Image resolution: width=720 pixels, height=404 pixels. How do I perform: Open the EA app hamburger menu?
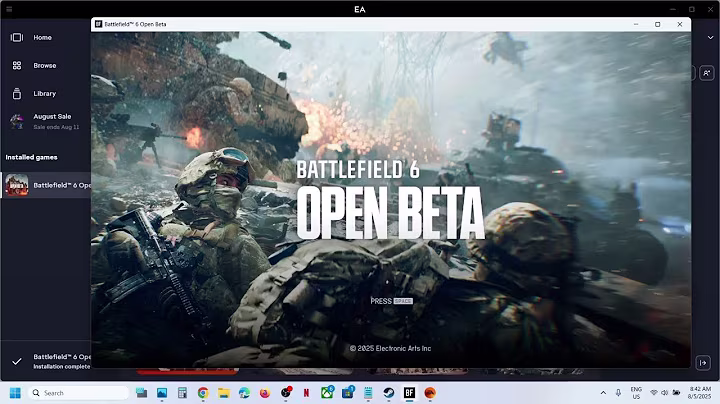pos(9,9)
